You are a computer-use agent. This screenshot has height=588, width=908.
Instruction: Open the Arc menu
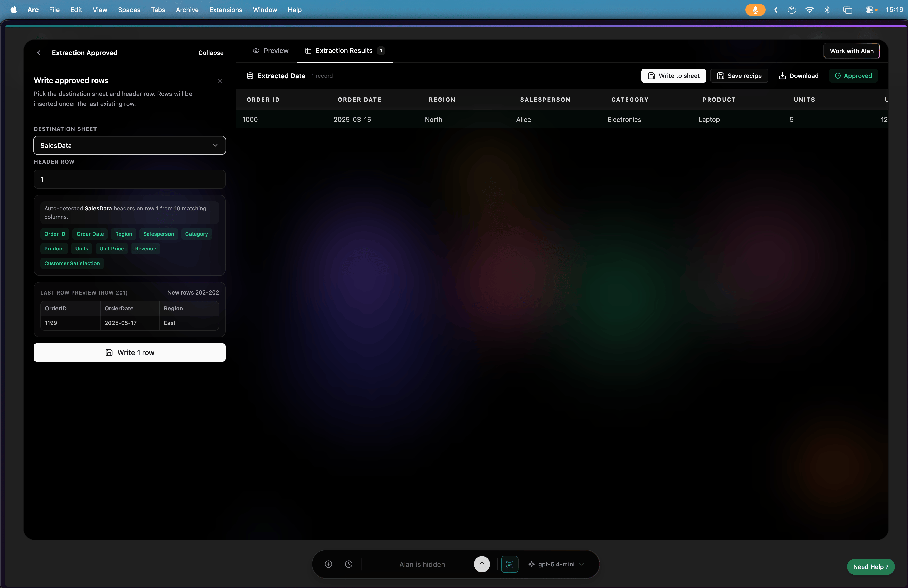pyautogui.click(x=33, y=10)
